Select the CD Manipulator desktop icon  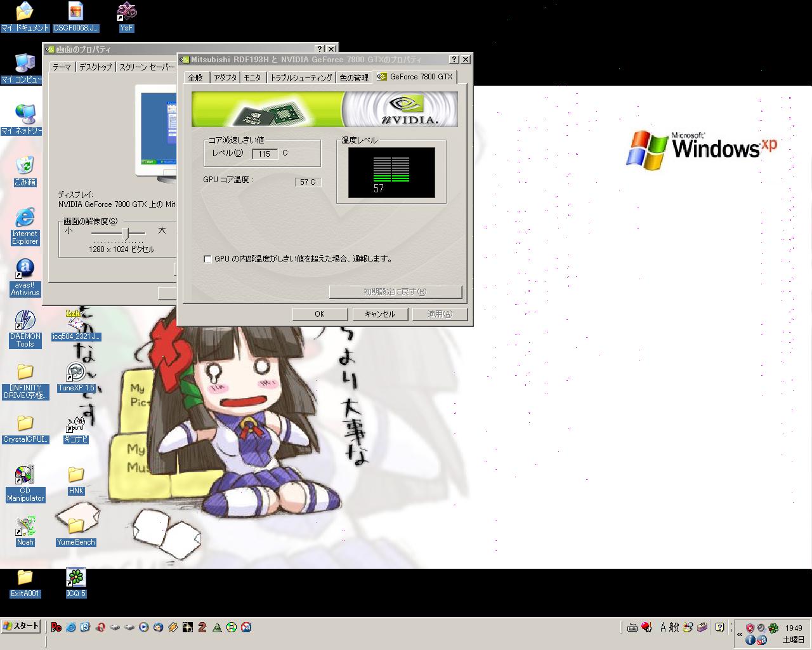pos(25,483)
